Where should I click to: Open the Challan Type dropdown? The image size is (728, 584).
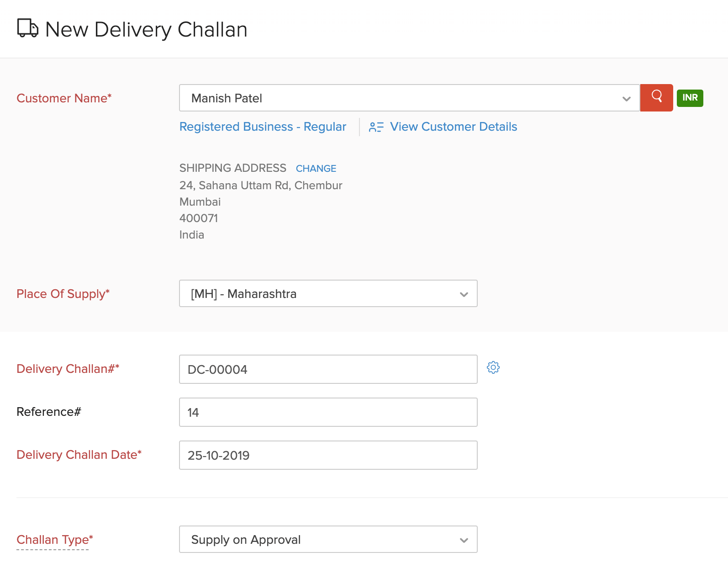328,539
